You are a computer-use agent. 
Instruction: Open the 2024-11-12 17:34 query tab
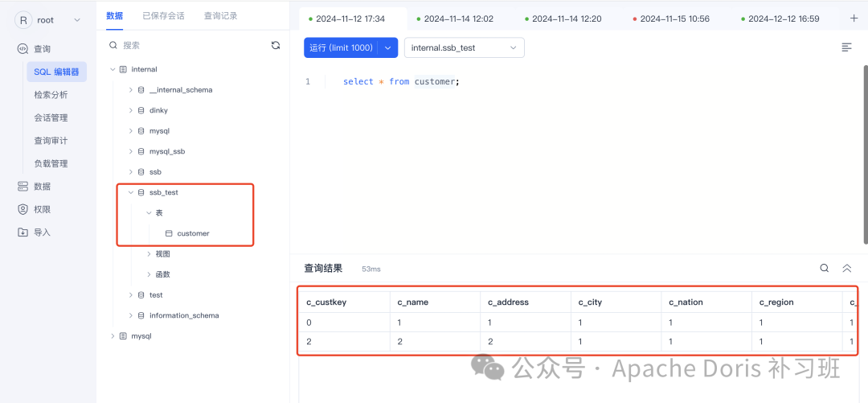click(x=353, y=19)
